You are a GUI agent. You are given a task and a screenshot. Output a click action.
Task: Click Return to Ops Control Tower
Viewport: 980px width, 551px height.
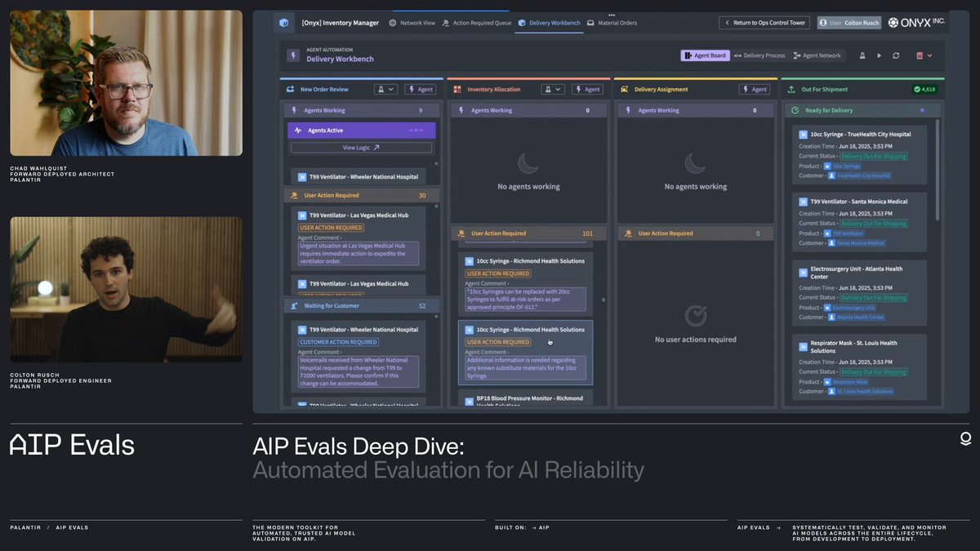pyautogui.click(x=764, y=23)
